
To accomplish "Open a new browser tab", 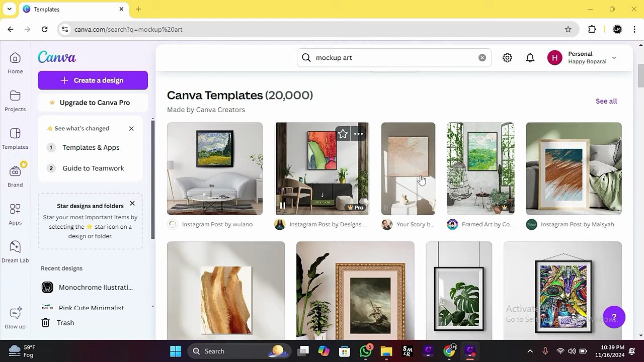I will tap(138, 9).
